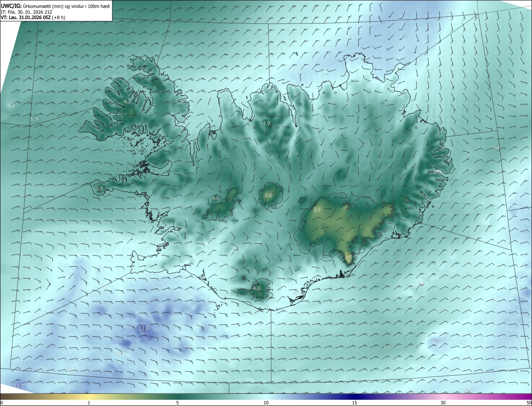Click the 9.8 value southeast of Iceland
This screenshot has width=532, height=406.
[421, 284]
